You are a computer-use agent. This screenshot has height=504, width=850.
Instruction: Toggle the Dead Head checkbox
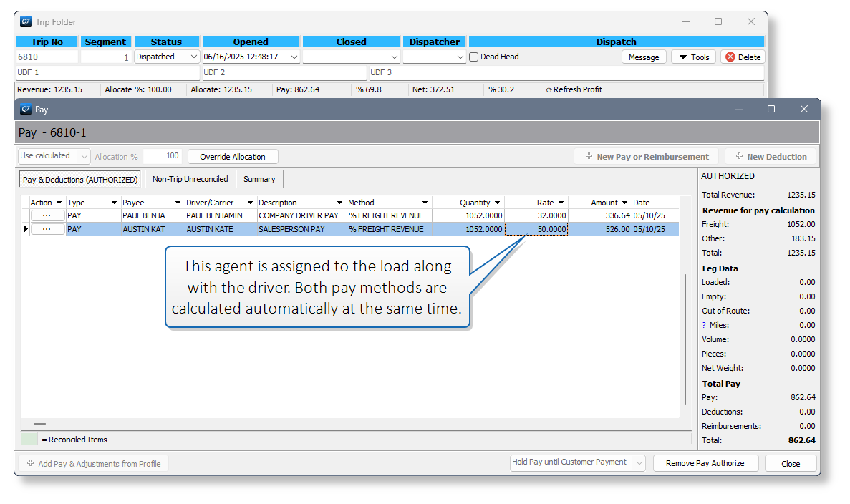[x=474, y=57]
